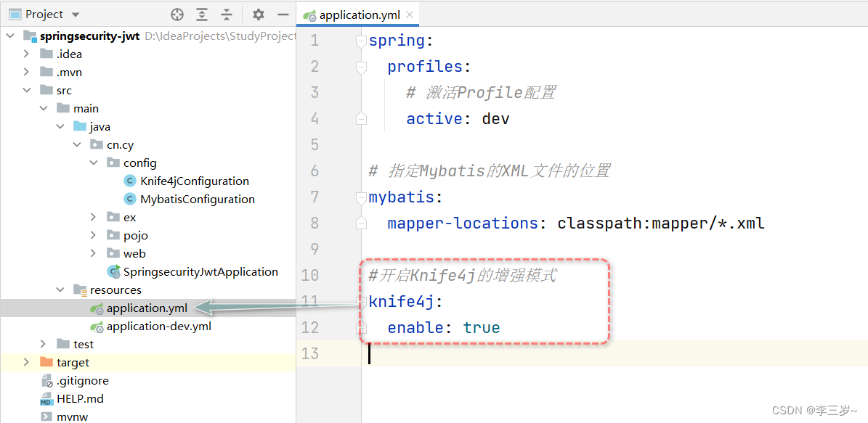This screenshot has height=423, width=868.
Task: Click the HELP.md markdown icon
Action: pyautogui.click(x=46, y=399)
